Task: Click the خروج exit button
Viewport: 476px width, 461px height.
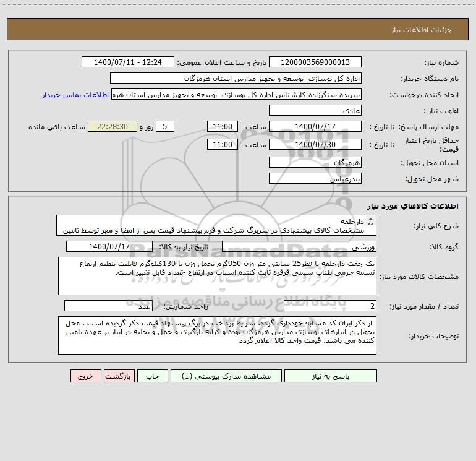Action: [85, 376]
